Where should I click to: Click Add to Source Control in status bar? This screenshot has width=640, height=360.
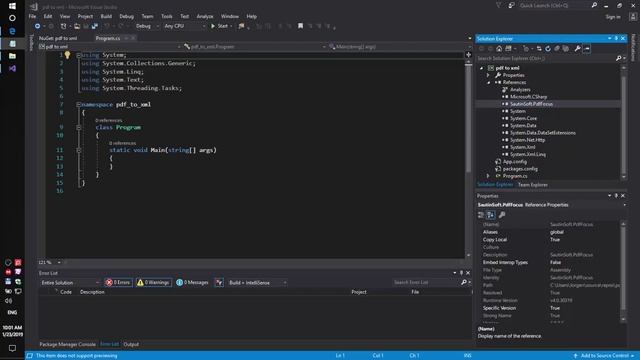click(x=603, y=356)
